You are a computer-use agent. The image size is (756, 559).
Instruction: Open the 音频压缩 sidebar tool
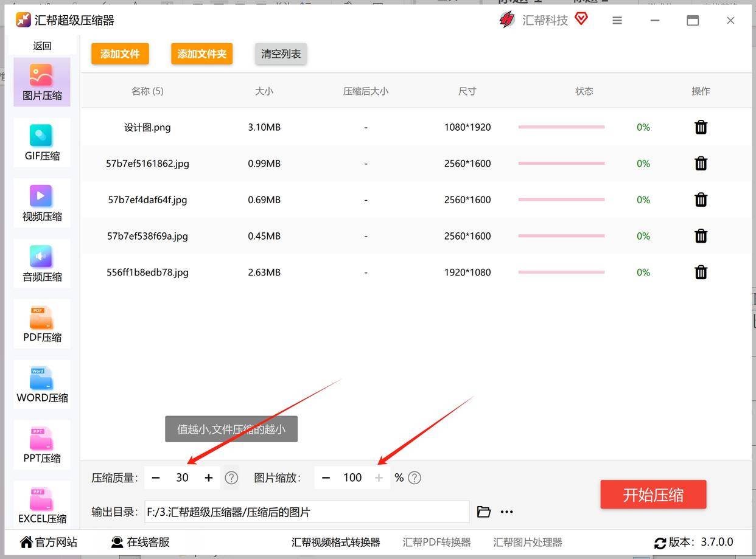click(x=42, y=263)
